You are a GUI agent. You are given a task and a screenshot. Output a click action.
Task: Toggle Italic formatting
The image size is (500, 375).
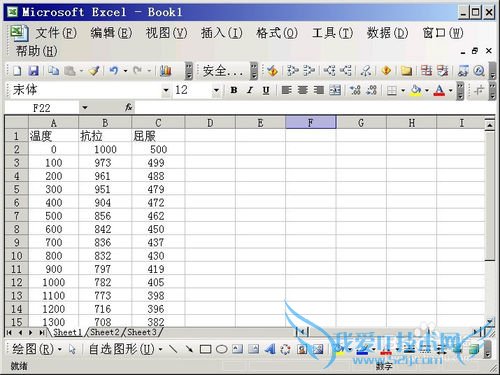click(x=250, y=90)
